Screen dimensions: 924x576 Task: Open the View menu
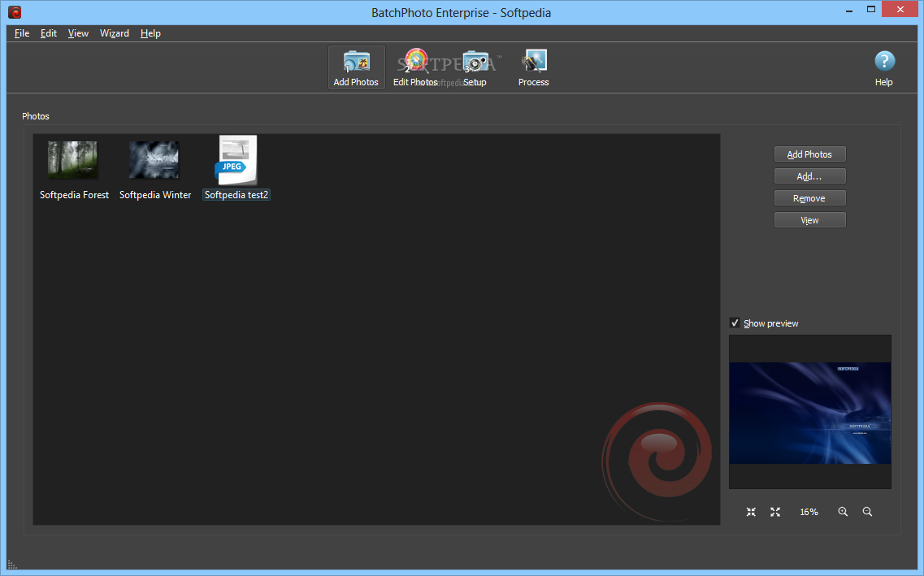click(78, 33)
